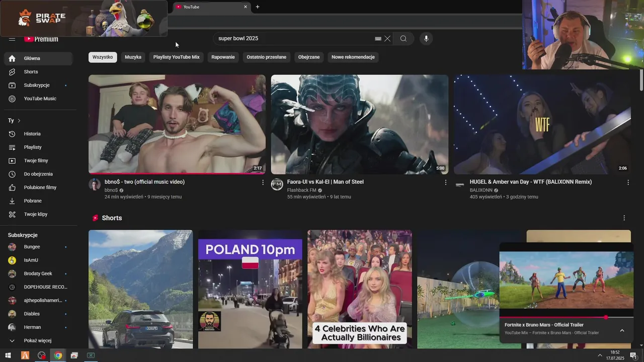Open the Brodaty Geek subscription channel

38,274
